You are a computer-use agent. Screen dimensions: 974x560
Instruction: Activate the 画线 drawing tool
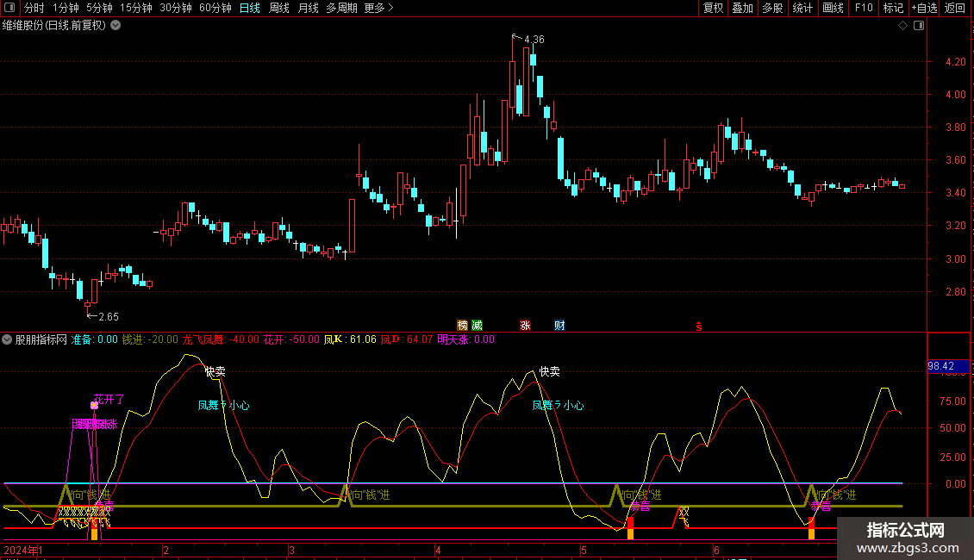(x=833, y=8)
